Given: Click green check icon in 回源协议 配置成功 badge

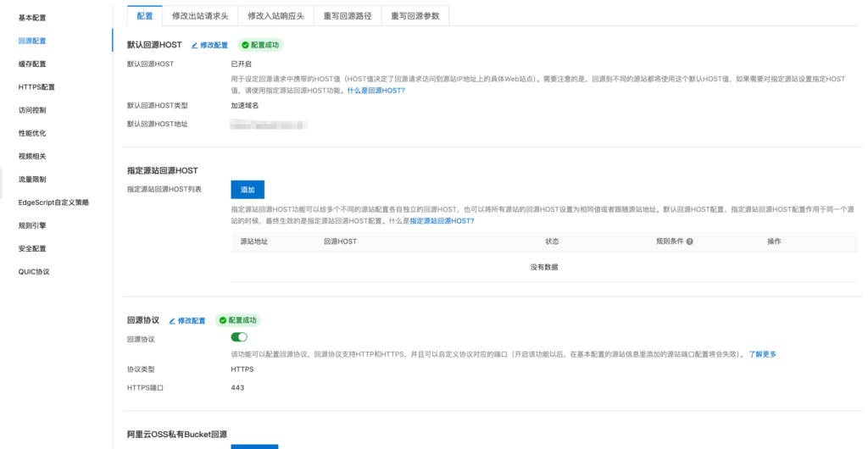Looking at the screenshot, I should coord(223,321).
